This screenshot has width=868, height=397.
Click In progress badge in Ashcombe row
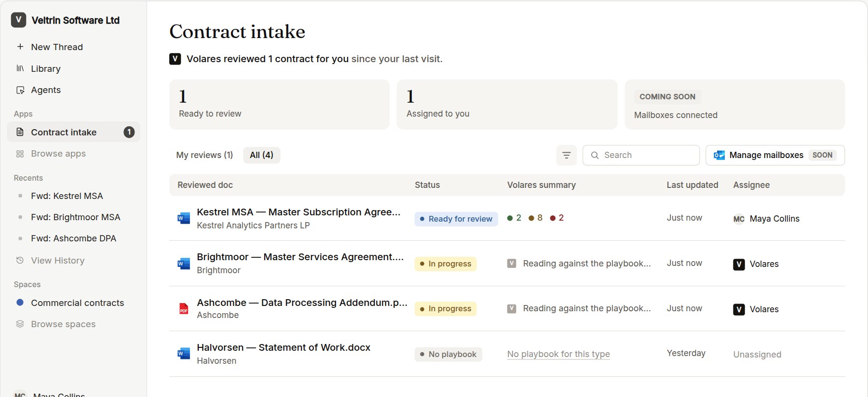tap(446, 309)
